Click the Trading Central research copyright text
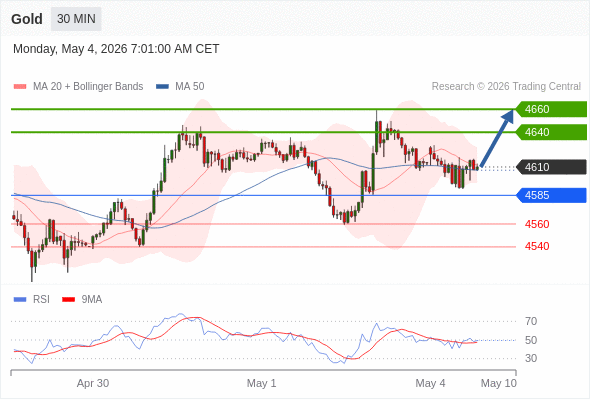This screenshot has height=400, width=590. pyautogui.click(x=506, y=87)
